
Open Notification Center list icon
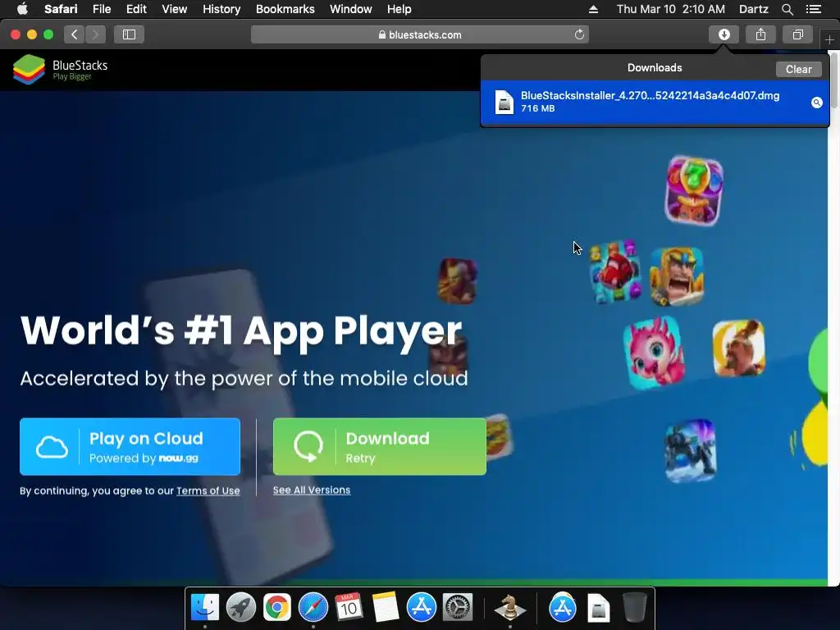813,9
